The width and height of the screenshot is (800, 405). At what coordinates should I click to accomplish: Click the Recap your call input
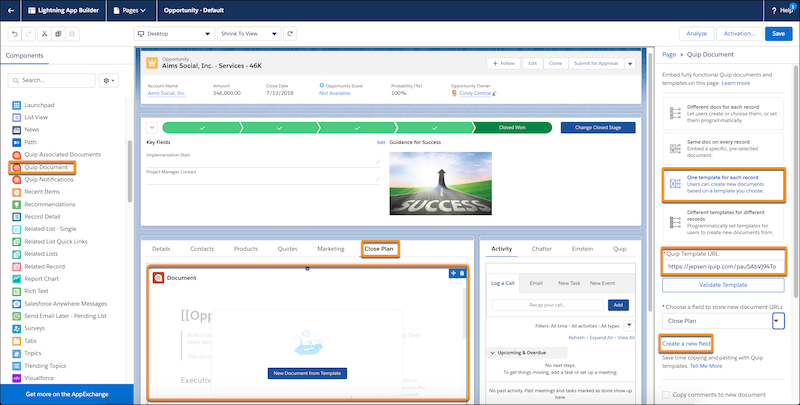tap(547, 305)
